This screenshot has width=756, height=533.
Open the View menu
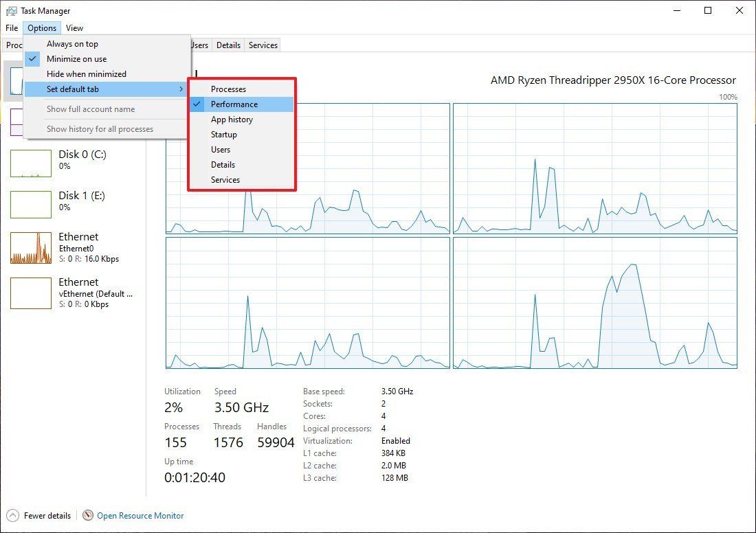74,27
